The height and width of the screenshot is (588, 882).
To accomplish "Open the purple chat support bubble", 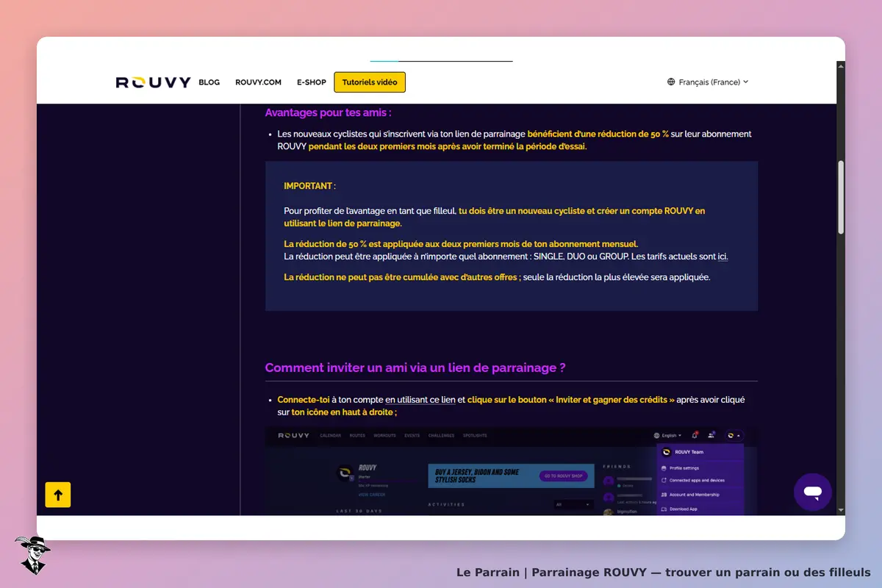I will click(x=813, y=492).
